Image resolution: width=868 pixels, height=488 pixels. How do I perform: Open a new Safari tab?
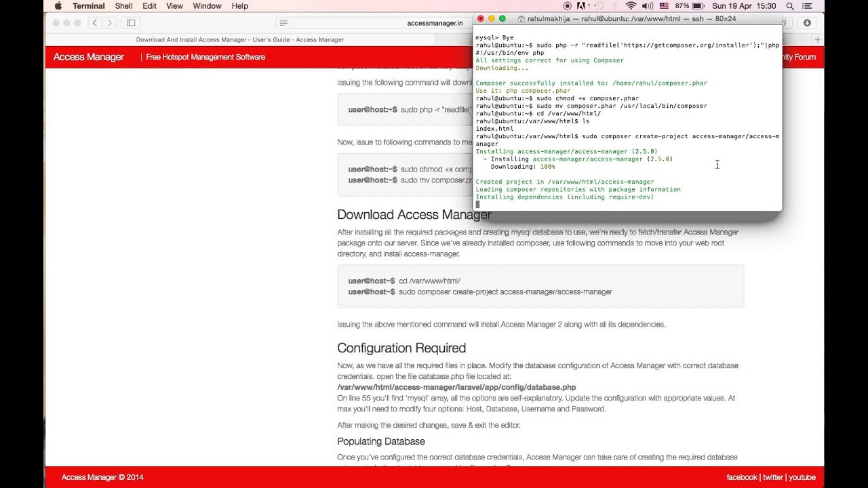click(817, 40)
